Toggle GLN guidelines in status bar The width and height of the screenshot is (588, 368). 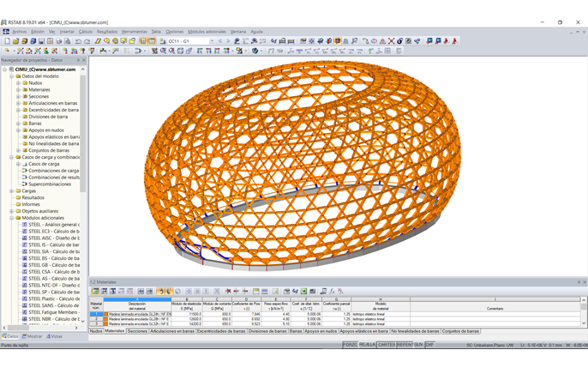point(418,345)
